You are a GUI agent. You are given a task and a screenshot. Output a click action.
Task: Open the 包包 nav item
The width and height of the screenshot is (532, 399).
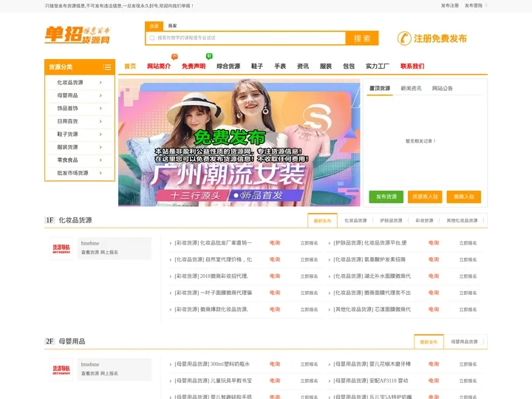pos(349,66)
